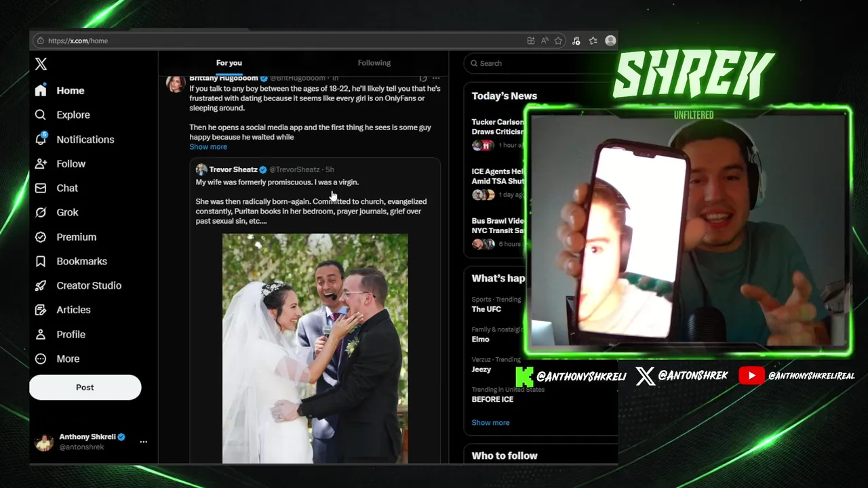Open account menu dots beside Anthony Shkreli
Screen dimensions: 868x488
click(143, 441)
